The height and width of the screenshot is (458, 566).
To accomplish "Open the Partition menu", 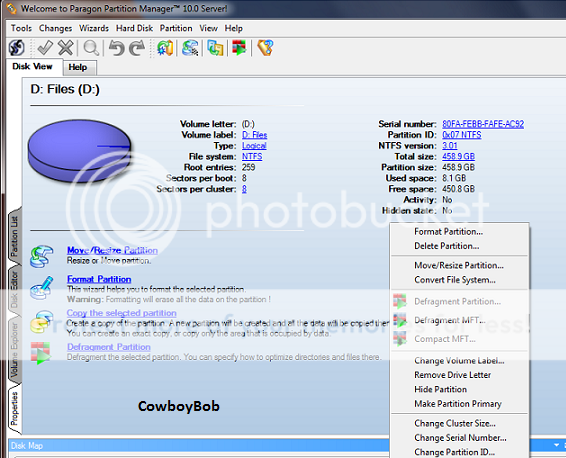I will pos(176,28).
